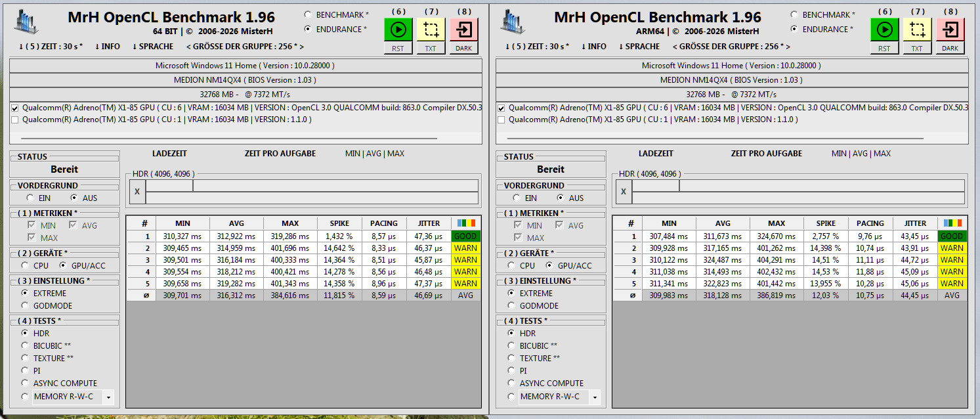
Task: Click SPIKE column header in 64 BIT results table
Action: coord(339,223)
